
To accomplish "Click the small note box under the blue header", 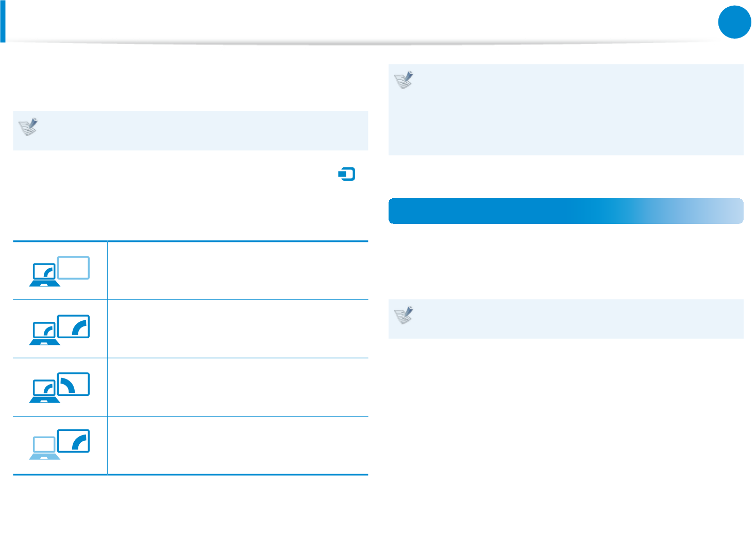I will [566, 319].
